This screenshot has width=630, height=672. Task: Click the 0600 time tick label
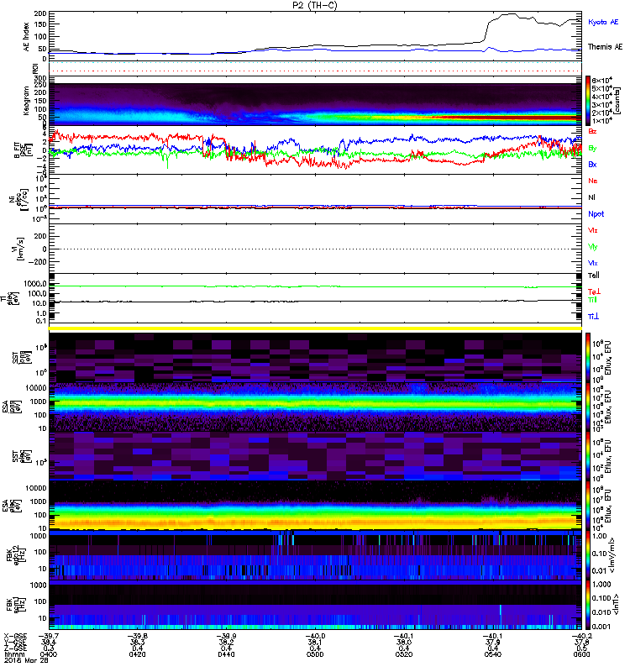[x=581, y=654]
